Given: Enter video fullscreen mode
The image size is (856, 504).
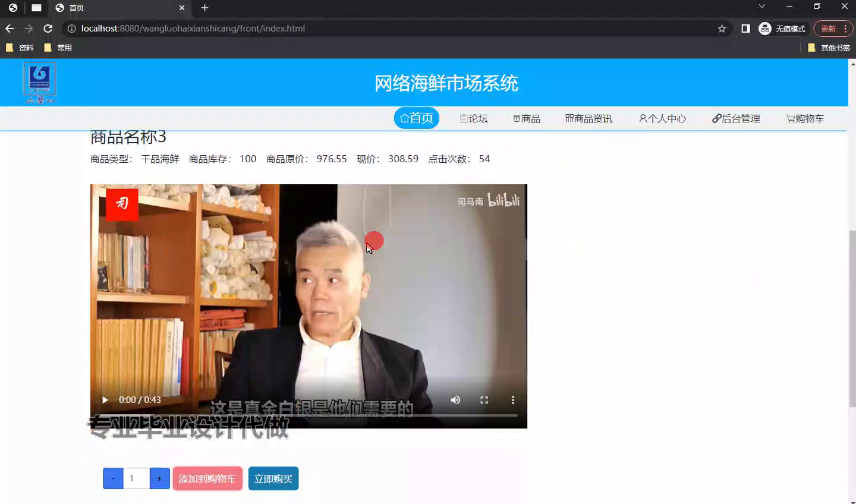Looking at the screenshot, I should pyautogui.click(x=484, y=400).
